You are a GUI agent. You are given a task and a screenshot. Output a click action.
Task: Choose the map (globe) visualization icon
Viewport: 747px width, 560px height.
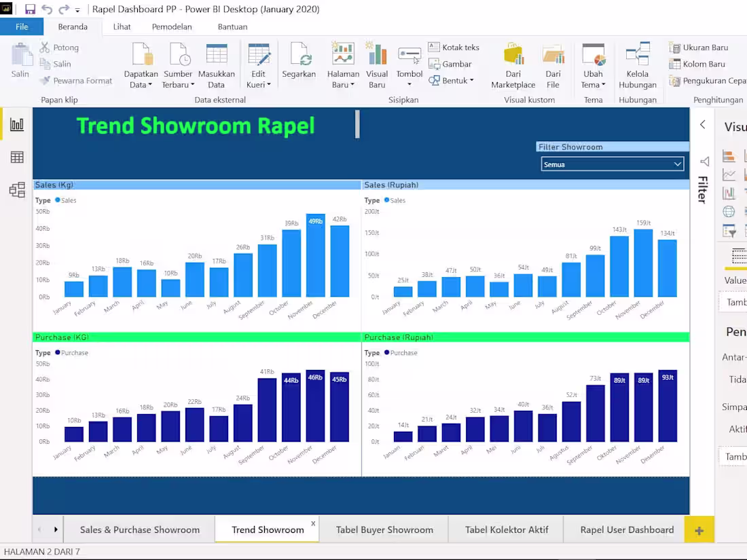(729, 211)
